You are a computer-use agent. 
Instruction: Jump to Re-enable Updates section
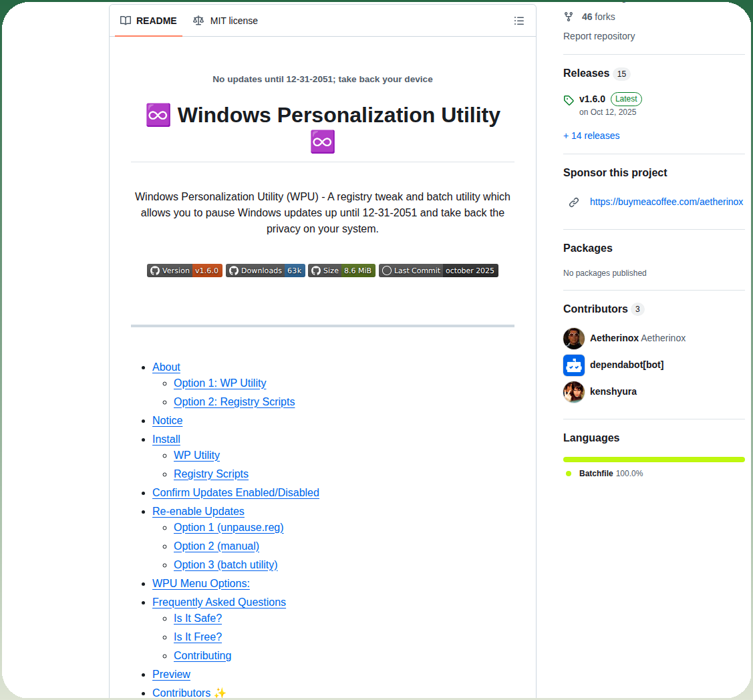click(198, 512)
